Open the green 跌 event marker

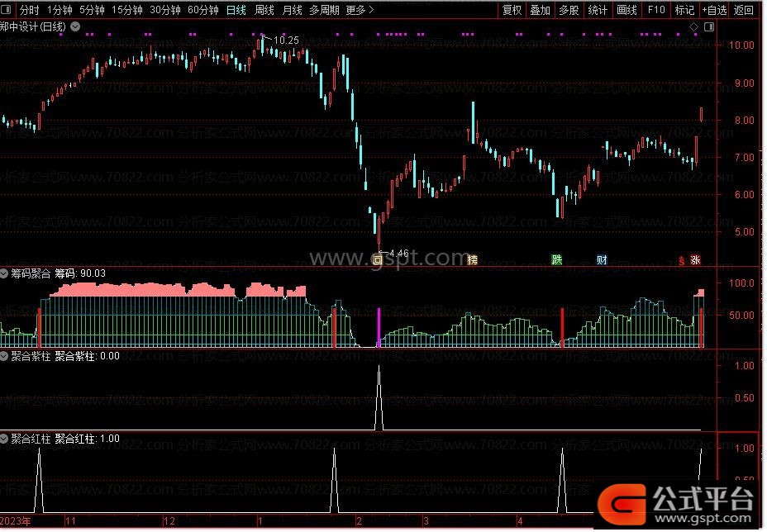pyautogui.click(x=557, y=259)
